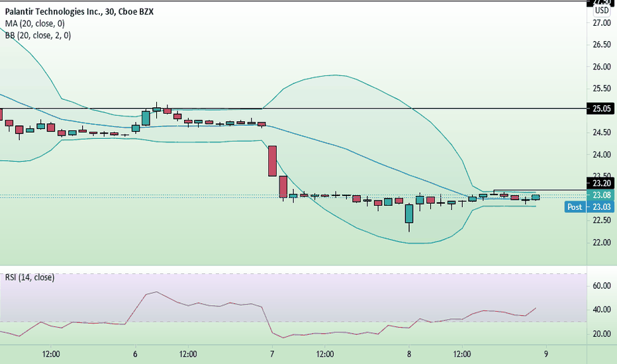617x364 pixels.
Task: Click the date label 8 on time axis
Action: (409, 354)
